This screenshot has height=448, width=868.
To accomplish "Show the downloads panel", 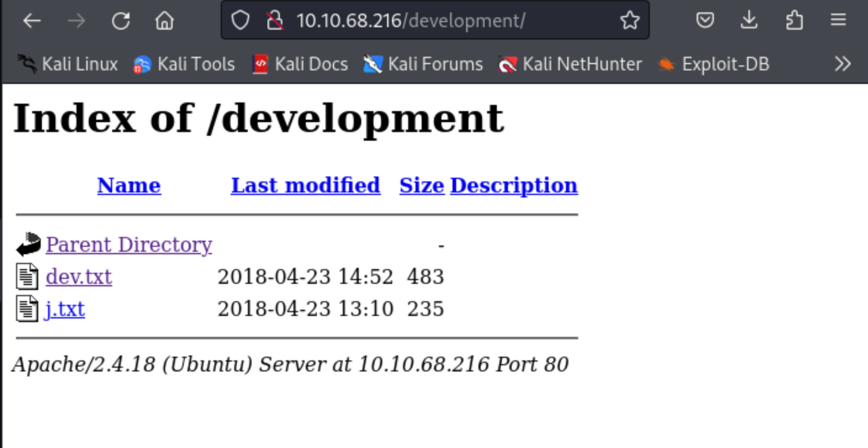I will coord(749,21).
